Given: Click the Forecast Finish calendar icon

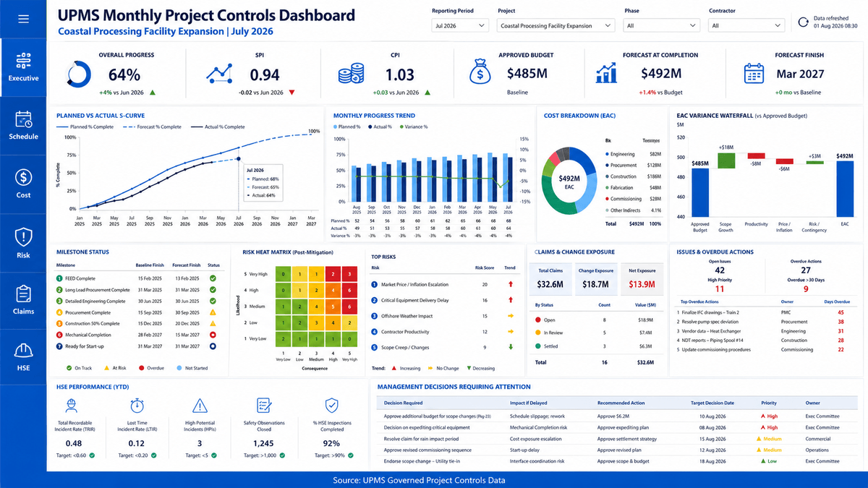Looking at the screenshot, I should pos(754,74).
